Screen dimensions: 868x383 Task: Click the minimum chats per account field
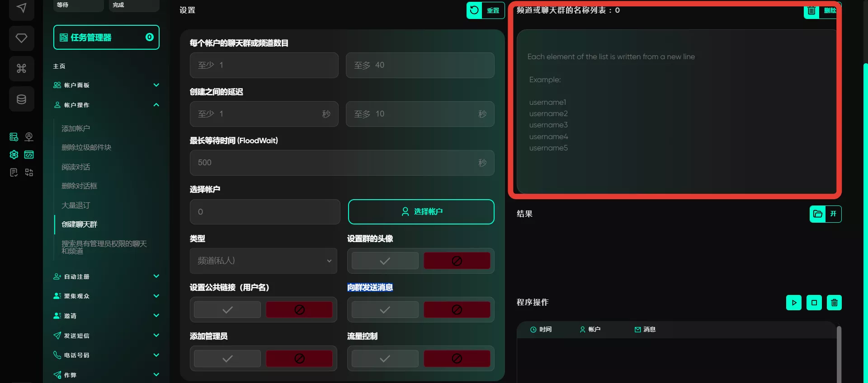(x=264, y=65)
